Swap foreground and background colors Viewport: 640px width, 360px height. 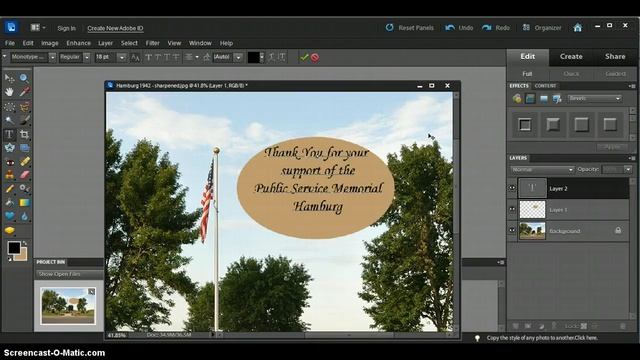tap(24, 243)
